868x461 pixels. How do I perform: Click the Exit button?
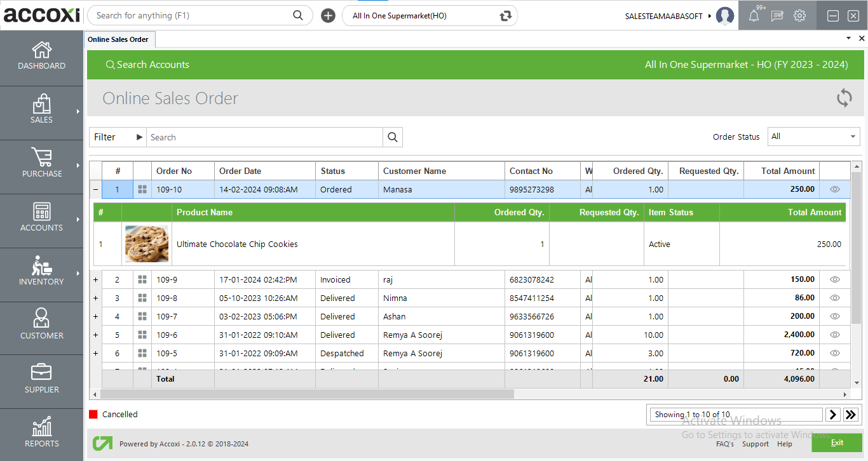tap(837, 443)
